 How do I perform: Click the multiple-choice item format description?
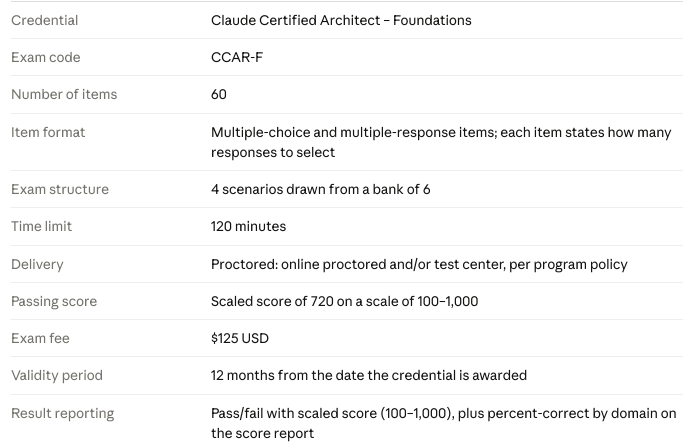pos(441,142)
